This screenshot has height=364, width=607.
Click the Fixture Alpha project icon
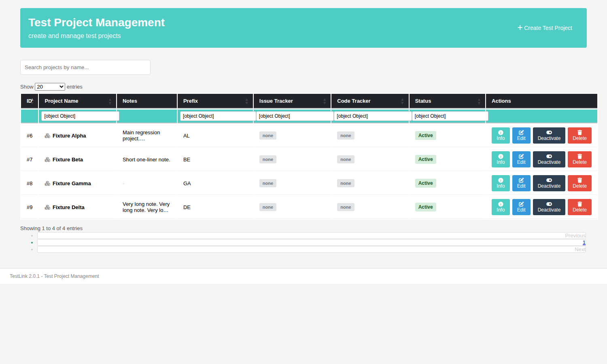(47, 136)
